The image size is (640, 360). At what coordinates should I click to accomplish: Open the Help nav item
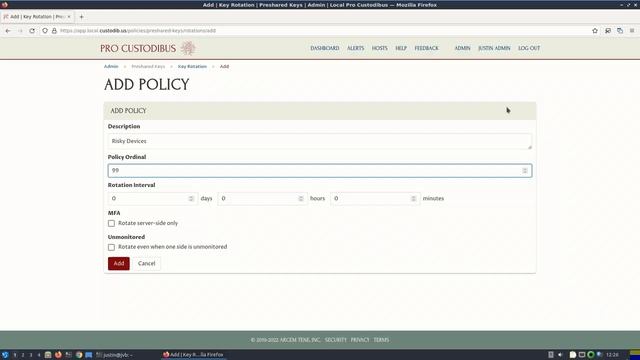click(x=401, y=48)
